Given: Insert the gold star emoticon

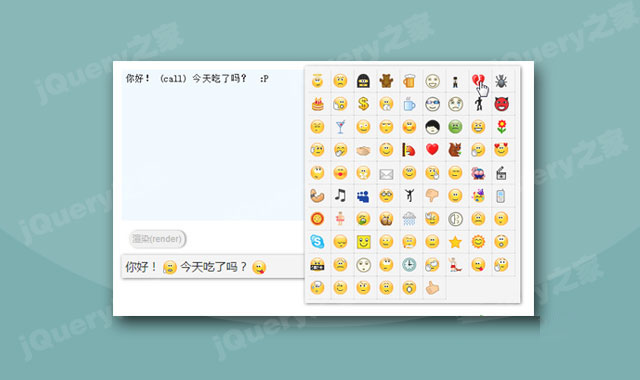Looking at the screenshot, I should (455, 242).
